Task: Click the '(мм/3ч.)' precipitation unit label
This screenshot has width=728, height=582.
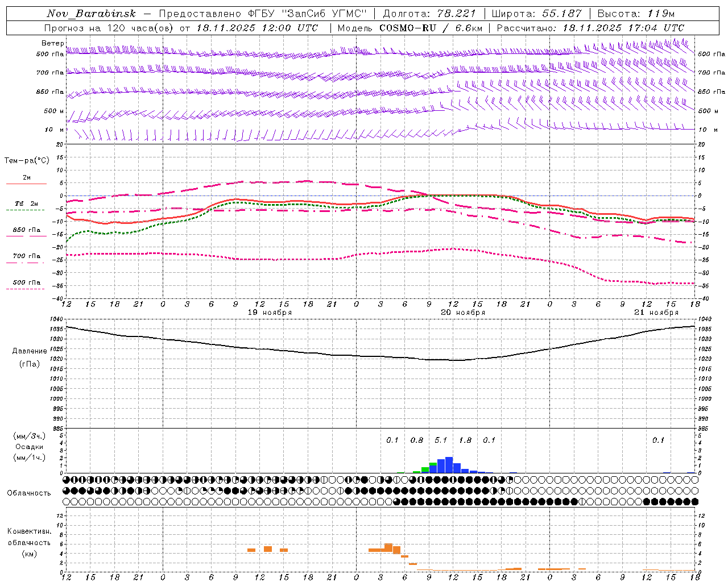Action: (30, 436)
